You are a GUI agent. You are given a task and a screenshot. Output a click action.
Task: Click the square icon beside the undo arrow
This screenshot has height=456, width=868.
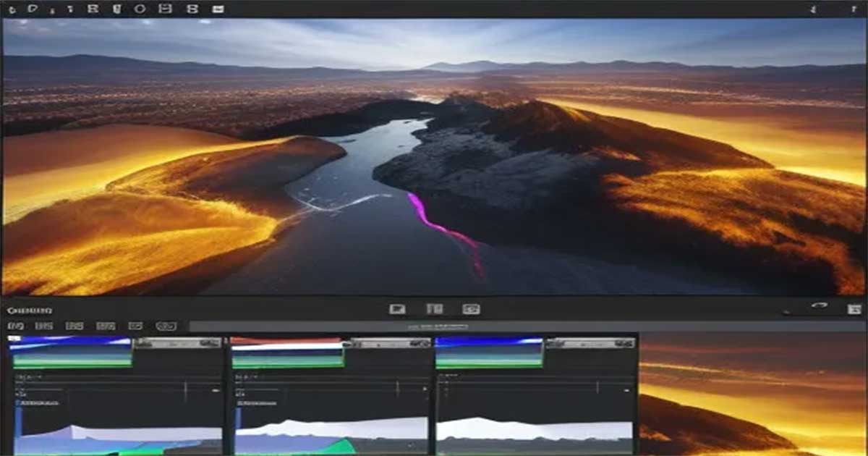click(855, 309)
